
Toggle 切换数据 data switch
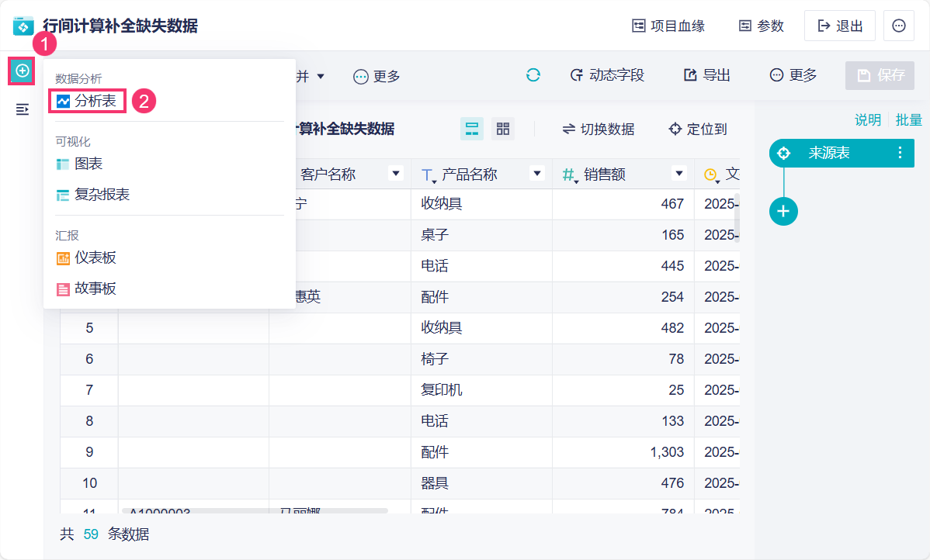(599, 130)
